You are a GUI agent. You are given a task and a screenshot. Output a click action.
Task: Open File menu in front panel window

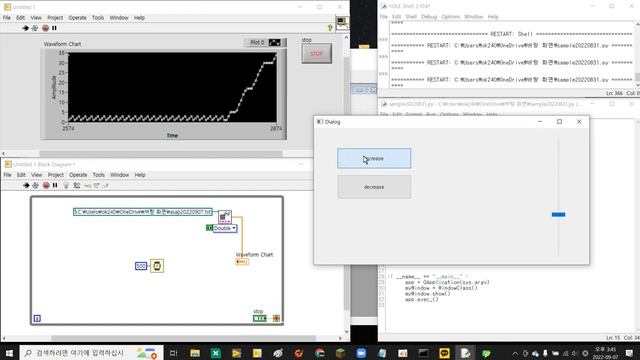(x=7, y=18)
